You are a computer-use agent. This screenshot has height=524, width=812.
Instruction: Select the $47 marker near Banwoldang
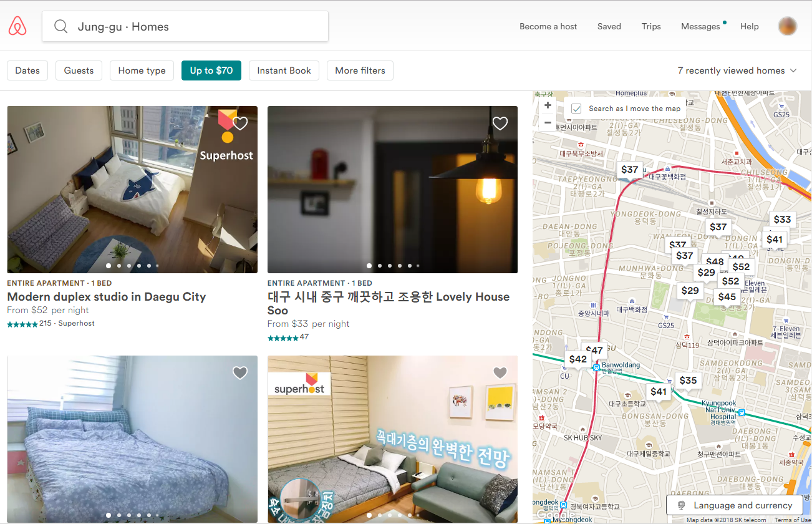[x=596, y=349]
